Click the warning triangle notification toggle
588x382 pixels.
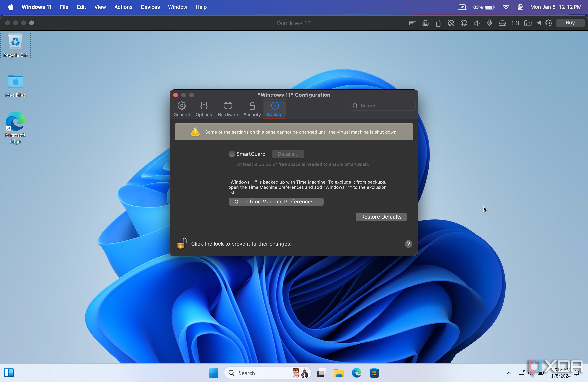pos(195,132)
